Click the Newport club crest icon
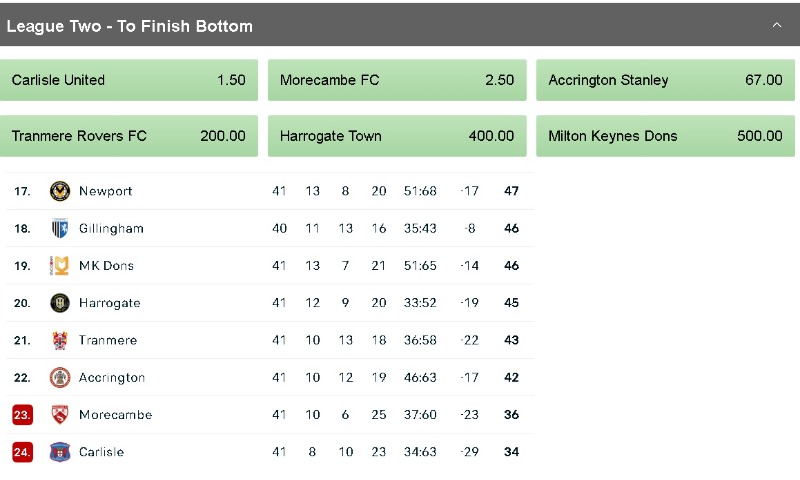This screenshot has width=800, height=480. click(x=60, y=191)
